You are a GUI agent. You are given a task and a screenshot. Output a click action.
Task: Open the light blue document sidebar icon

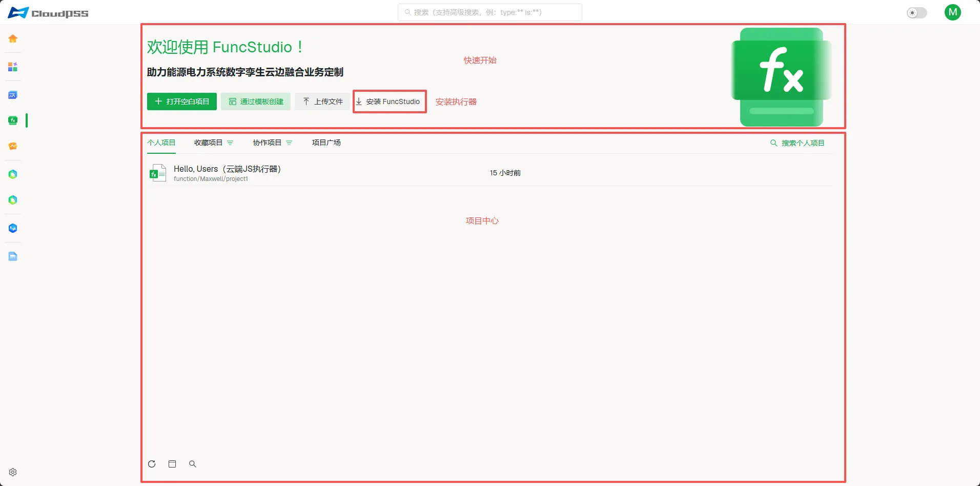pyautogui.click(x=13, y=256)
